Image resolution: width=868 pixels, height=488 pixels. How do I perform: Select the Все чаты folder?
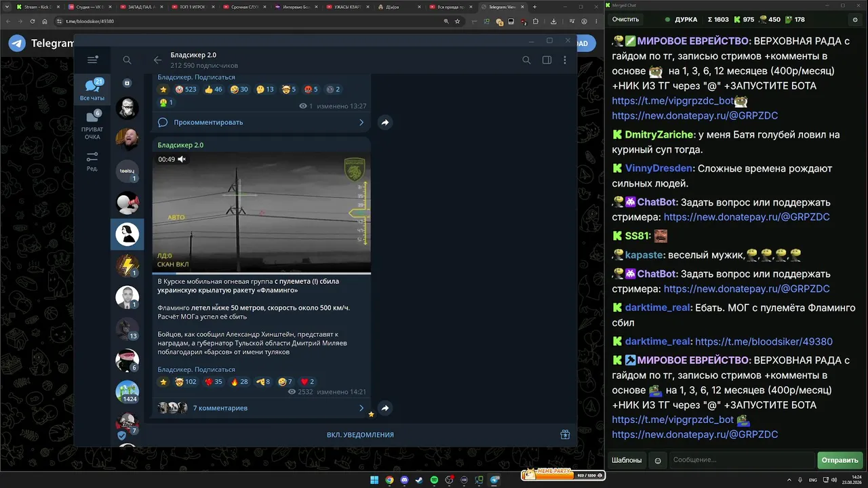coord(92,89)
